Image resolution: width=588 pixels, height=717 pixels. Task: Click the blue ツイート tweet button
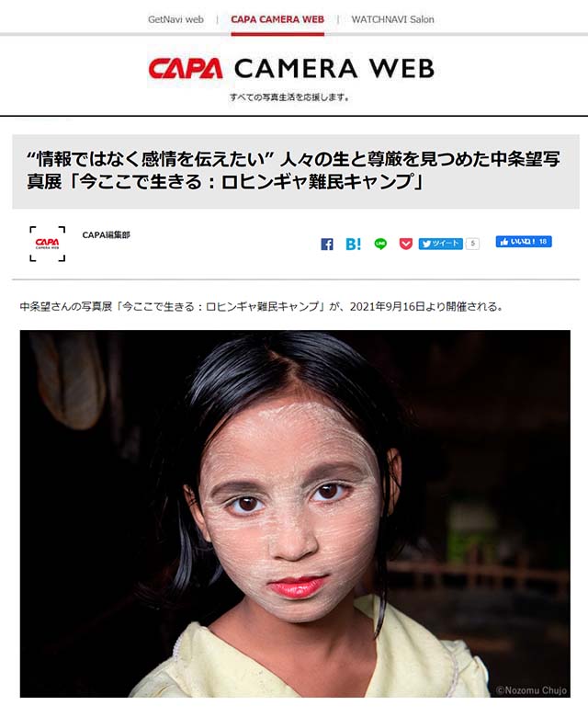pos(440,244)
